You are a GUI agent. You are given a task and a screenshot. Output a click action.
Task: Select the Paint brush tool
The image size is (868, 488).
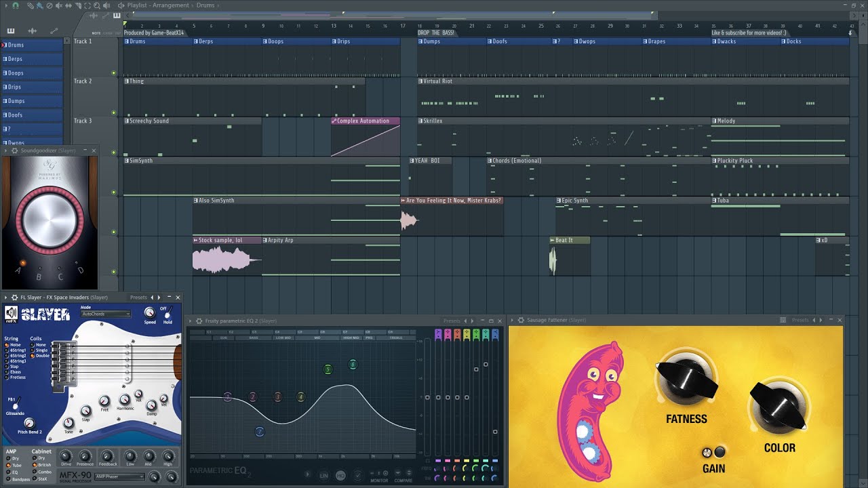tap(40, 5)
